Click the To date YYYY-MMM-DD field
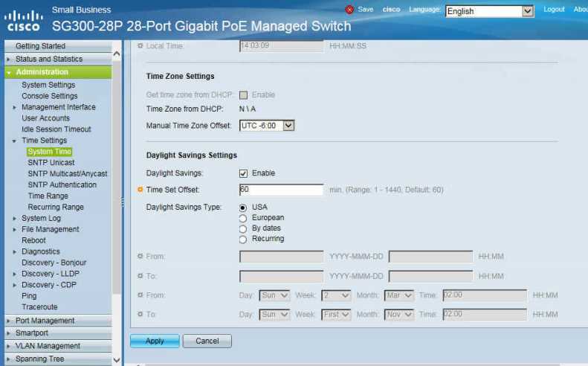Screen dimensions: 588x366 281,276
